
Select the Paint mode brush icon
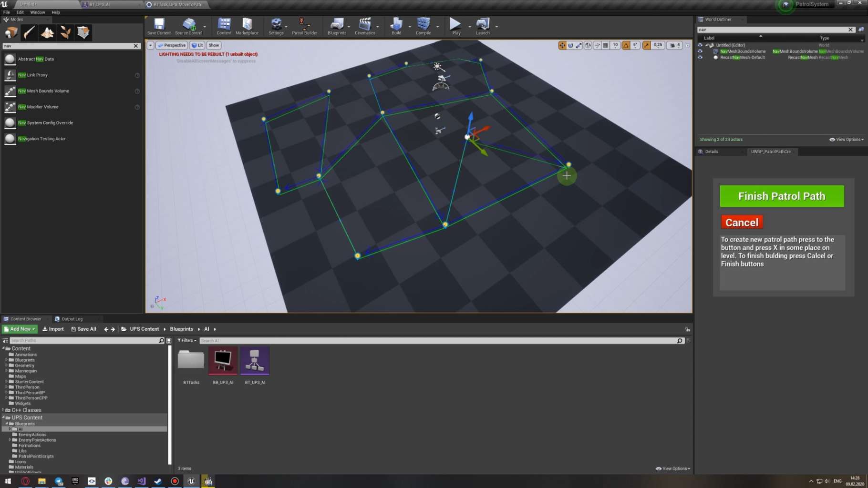pyautogui.click(x=29, y=32)
